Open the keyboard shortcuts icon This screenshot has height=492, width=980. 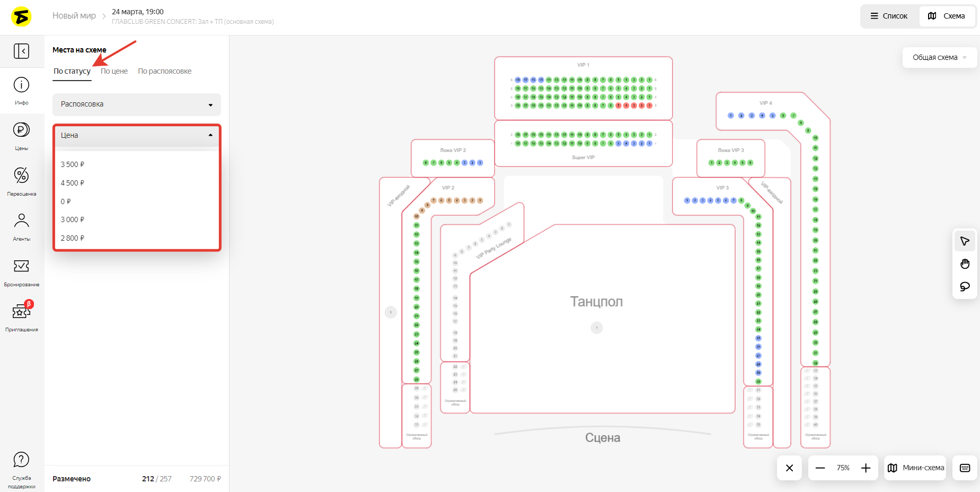tap(965, 468)
